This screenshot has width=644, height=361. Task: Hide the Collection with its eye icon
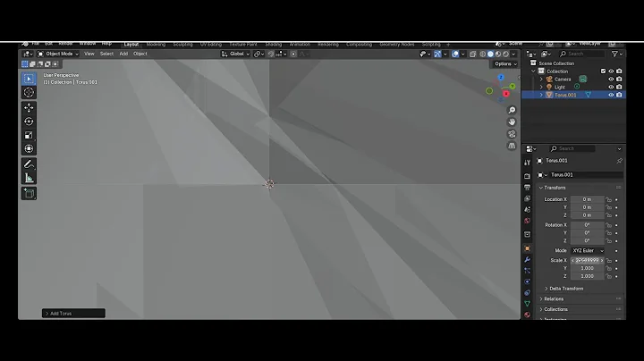pyautogui.click(x=611, y=71)
